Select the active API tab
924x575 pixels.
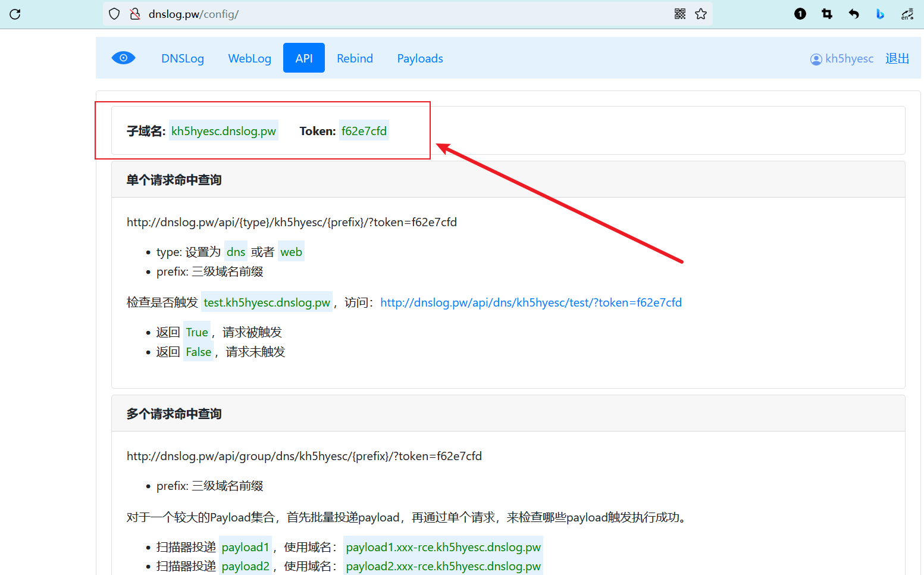coord(303,58)
